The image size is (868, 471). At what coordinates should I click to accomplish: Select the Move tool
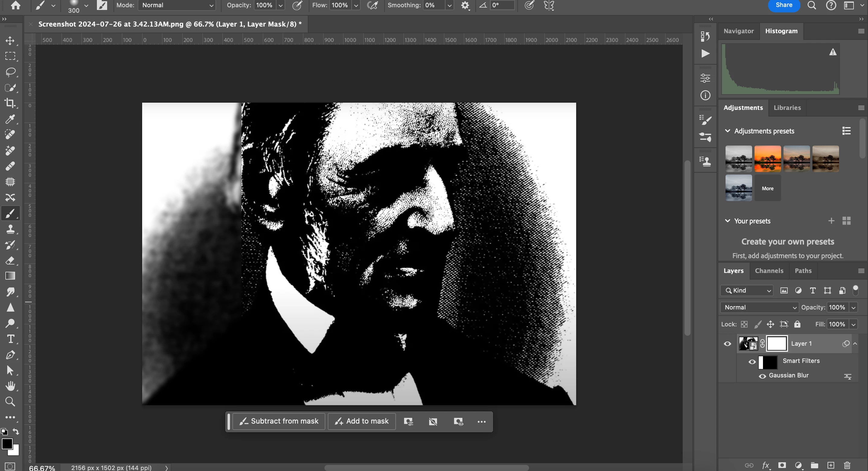[x=10, y=41]
